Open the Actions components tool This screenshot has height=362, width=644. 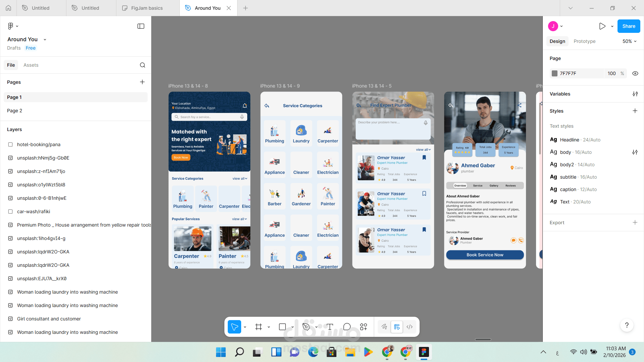coord(364,327)
